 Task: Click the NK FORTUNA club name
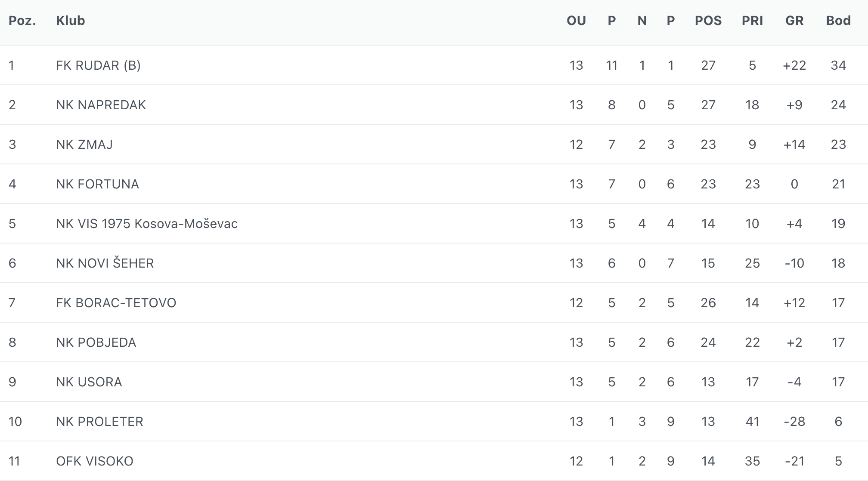point(97,184)
